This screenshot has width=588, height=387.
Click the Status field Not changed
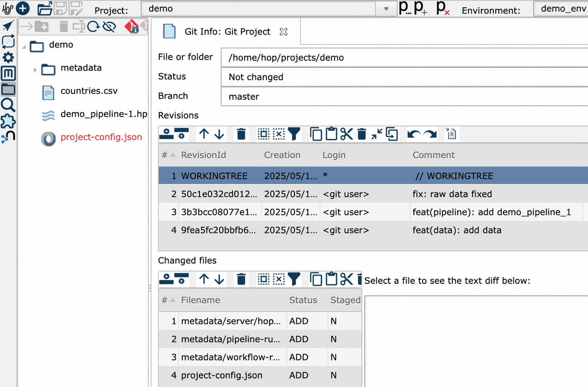[404, 77]
